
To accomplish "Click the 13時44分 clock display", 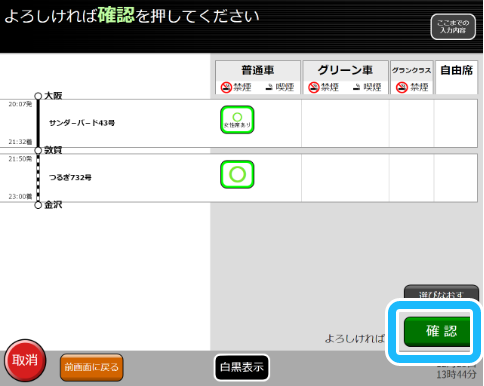I will click(456, 374).
